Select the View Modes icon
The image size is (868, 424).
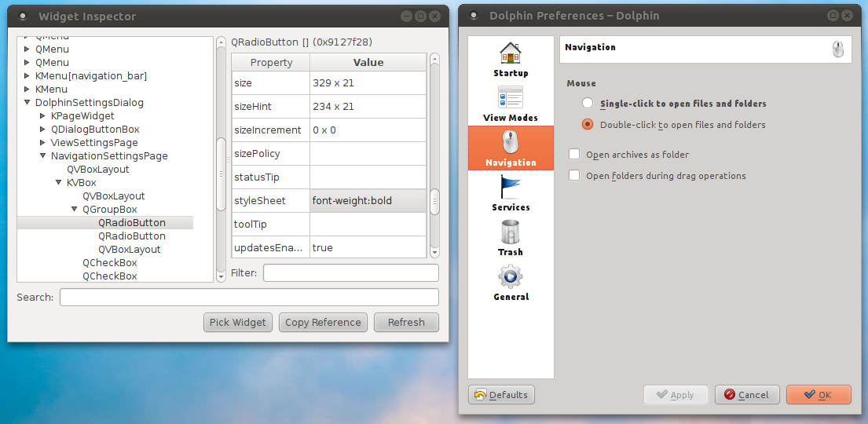(x=511, y=98)
